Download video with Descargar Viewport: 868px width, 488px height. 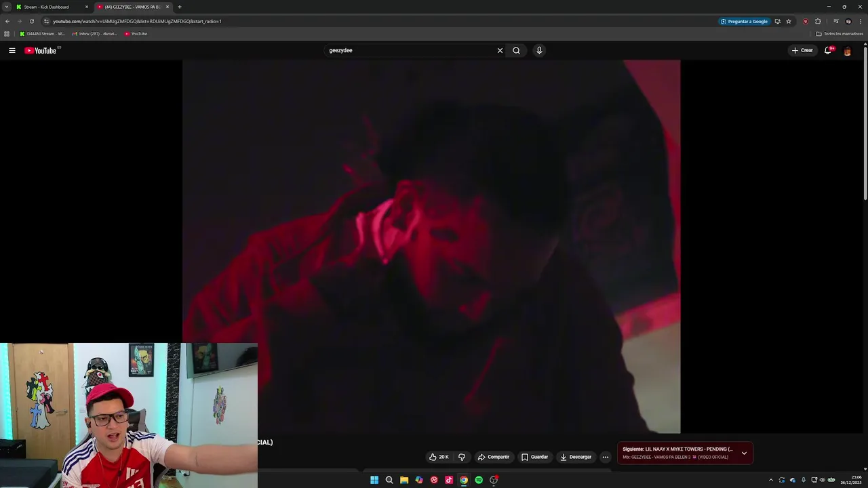tap(576, 457)
